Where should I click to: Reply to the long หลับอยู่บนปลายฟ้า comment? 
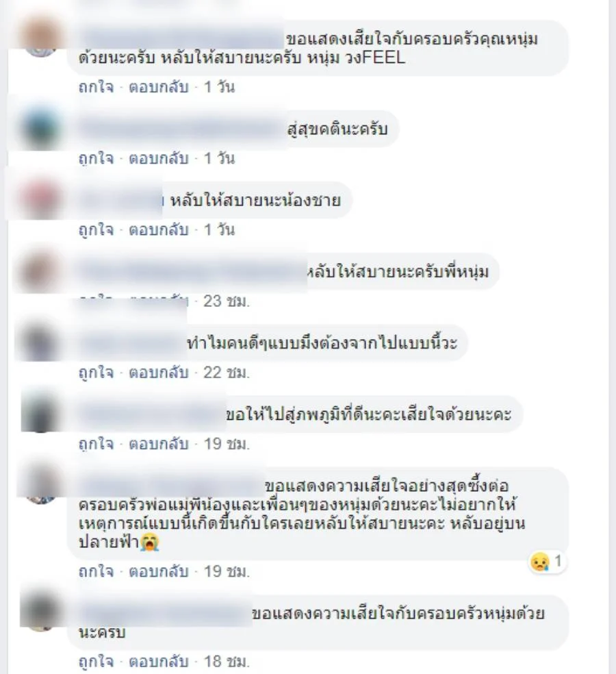(159, 572)
